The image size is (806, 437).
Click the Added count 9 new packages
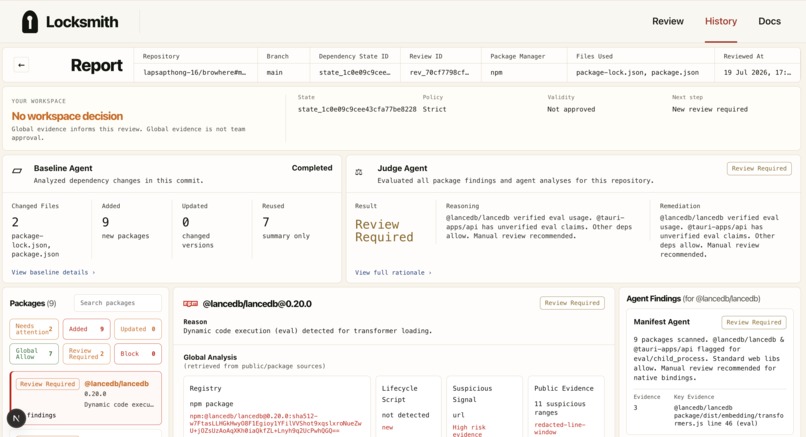pos(105,222)
